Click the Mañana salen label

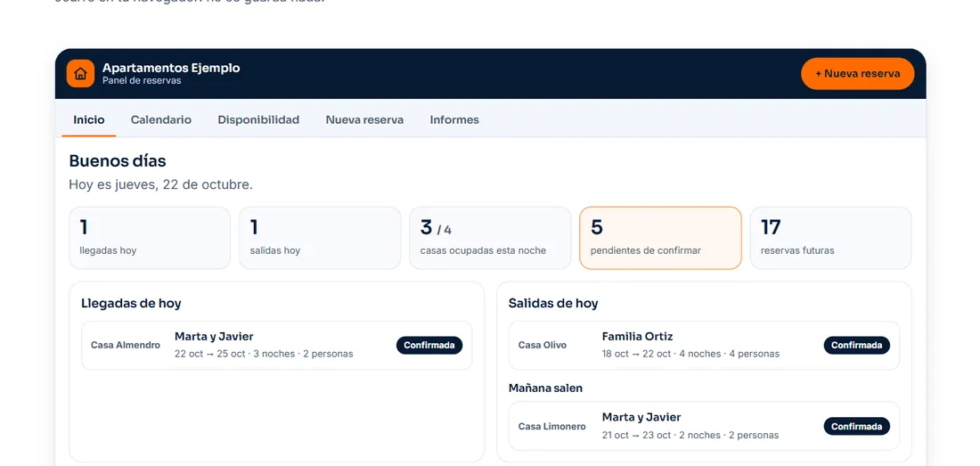point(545,388)
